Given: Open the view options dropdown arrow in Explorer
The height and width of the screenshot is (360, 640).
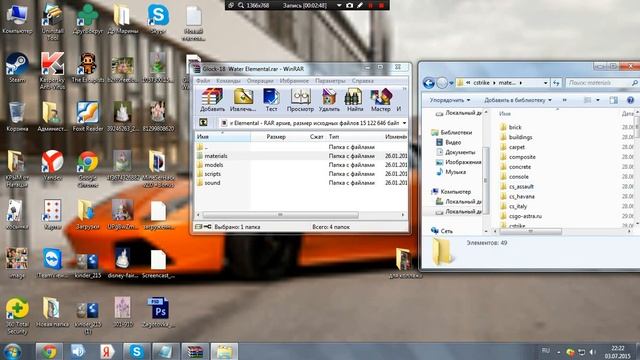Looking at the screenshot, I should pyautogui.click(x=598, y=100).
